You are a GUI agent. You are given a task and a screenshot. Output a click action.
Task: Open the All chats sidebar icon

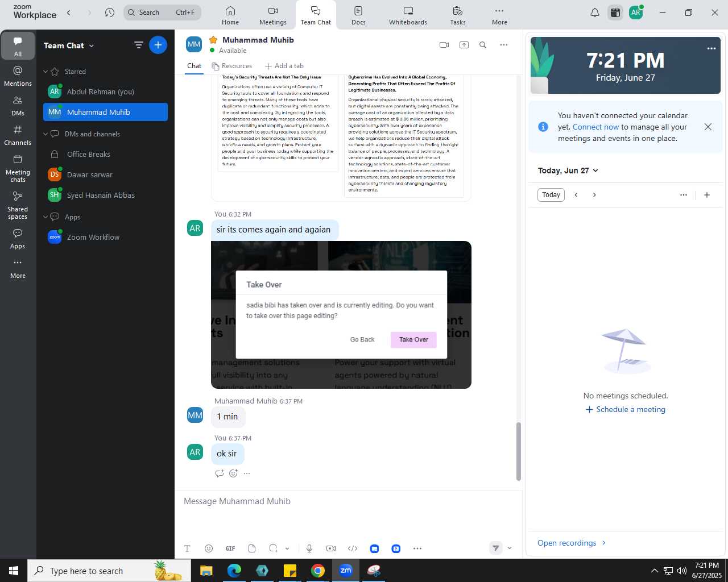(18, 46)
